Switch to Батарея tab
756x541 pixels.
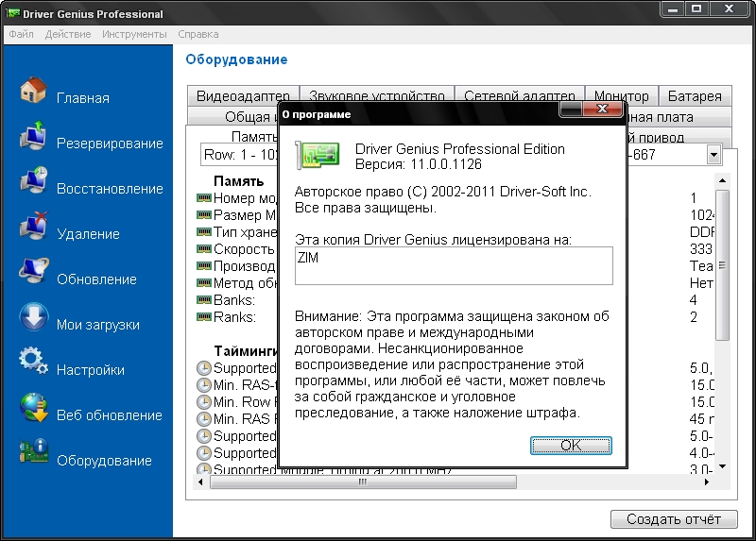(x=695, y=96)
